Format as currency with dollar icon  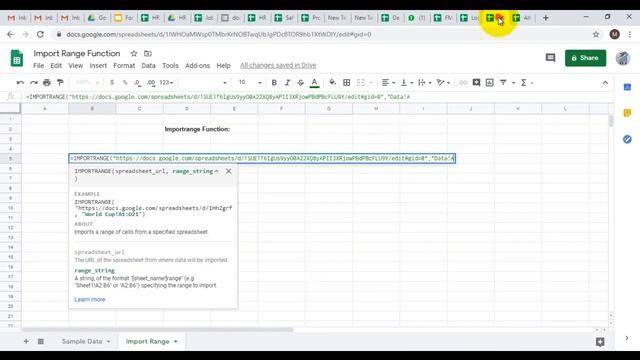(112, 82)
